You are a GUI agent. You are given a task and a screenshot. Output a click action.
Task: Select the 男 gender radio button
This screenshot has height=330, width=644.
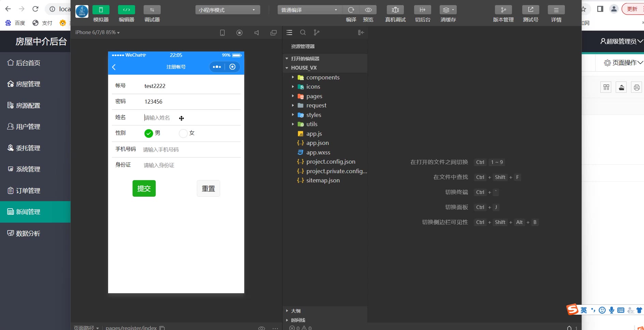point(148,133)
